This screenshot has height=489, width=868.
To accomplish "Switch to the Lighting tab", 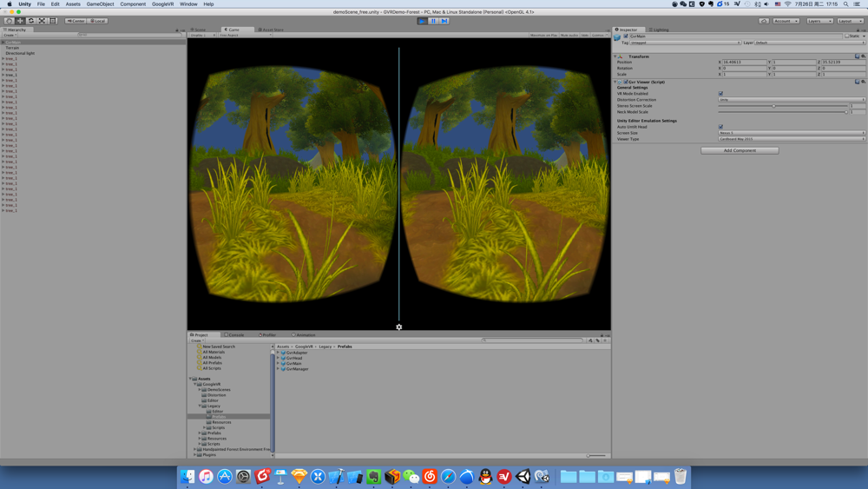I will pos(660,30).
